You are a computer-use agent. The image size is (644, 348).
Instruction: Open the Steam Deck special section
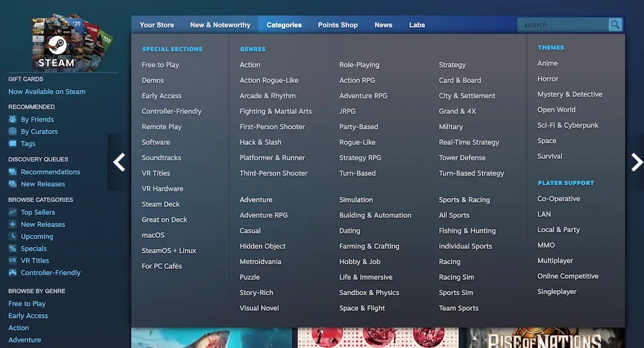pos(161,205)
